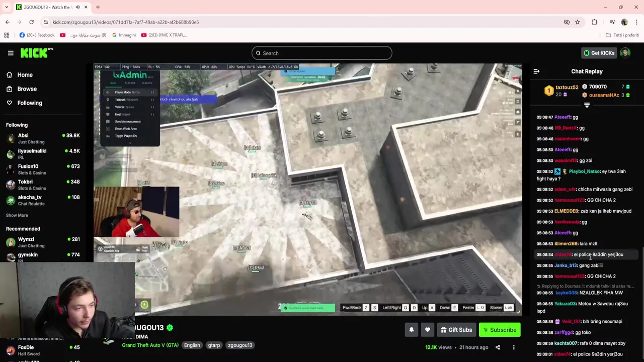Screen dimensions: 644x362
Task: Expand the chat leaderboard chevron
Action: coord(587,105)
